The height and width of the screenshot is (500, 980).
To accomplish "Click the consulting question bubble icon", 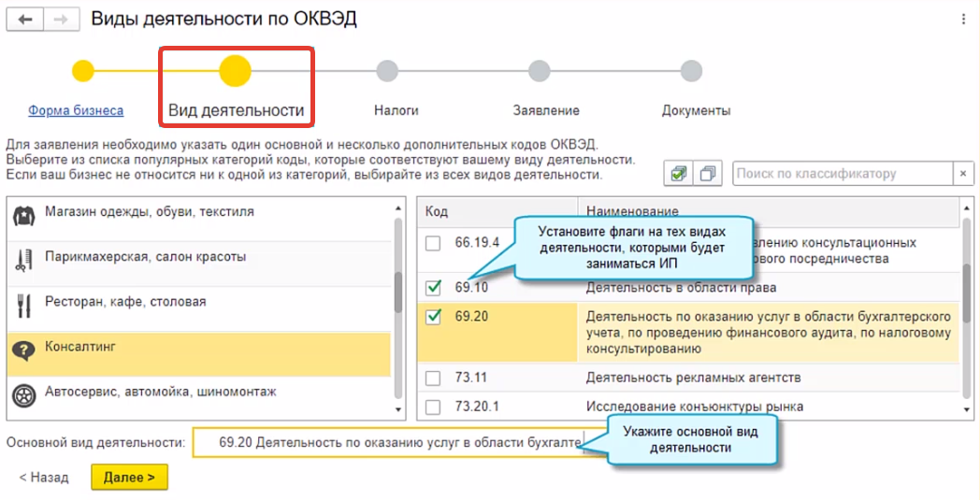I will pos(23,351).
